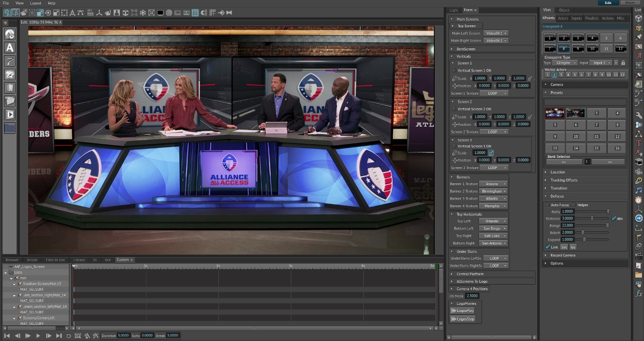Toggle the Auto Focus checkbox
This screenshot has height=341, width=644.
pyautogui.click(x=547, y=205)
